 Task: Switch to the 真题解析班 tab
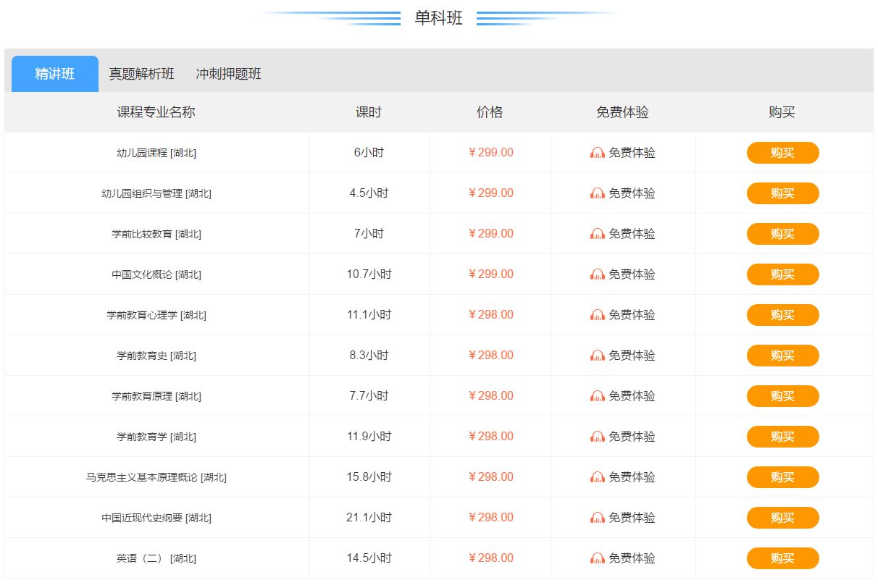(142, 74)
